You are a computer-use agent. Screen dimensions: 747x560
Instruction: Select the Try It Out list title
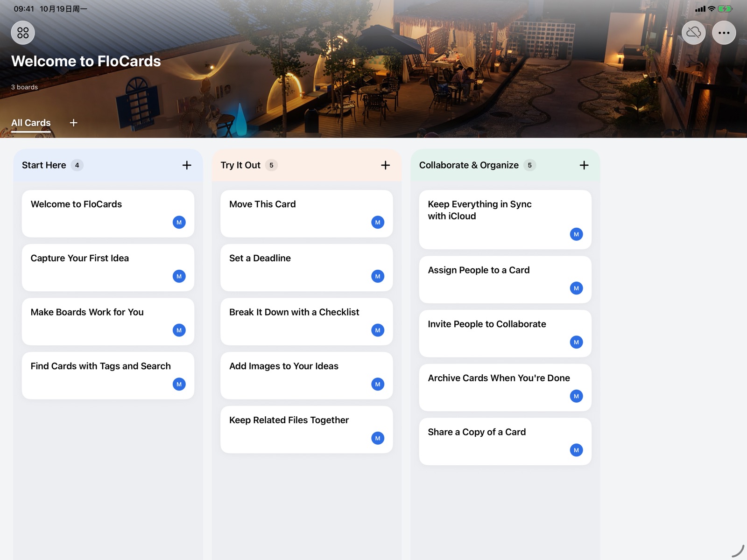coord(240,165)
